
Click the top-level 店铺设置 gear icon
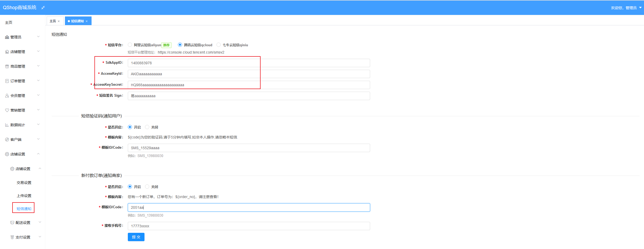pyautogui.click(x=7, y=154)
